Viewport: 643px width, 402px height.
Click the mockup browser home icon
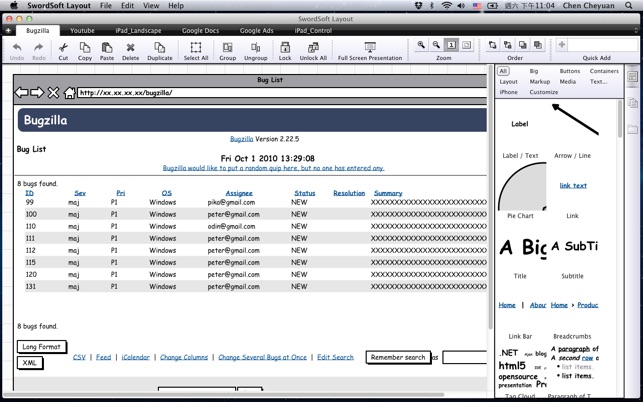point(70,93)
